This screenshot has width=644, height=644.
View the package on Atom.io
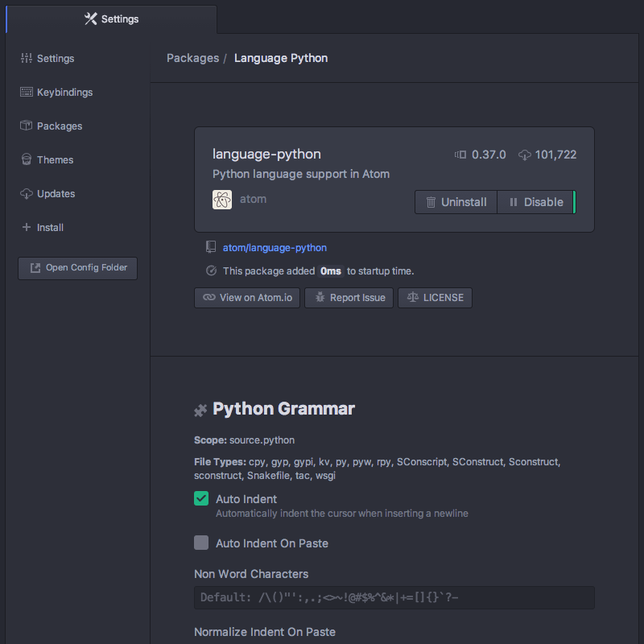pos(246,297)
